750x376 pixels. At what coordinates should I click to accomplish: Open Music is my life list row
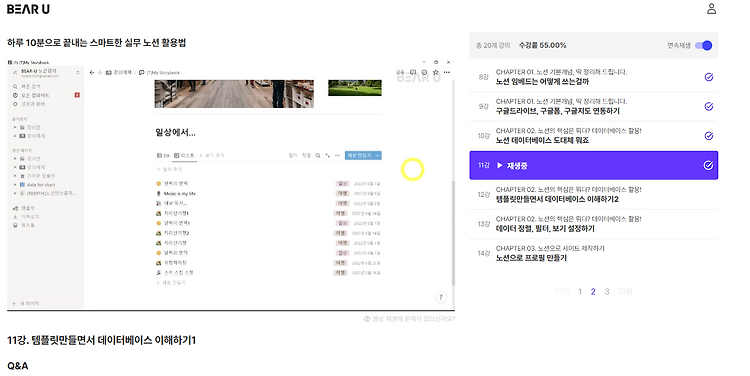268,194
